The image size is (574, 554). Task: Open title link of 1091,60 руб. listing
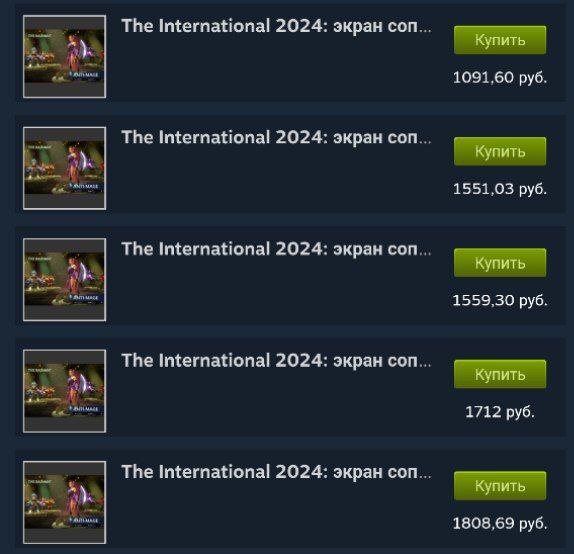(x=276, y=26)
